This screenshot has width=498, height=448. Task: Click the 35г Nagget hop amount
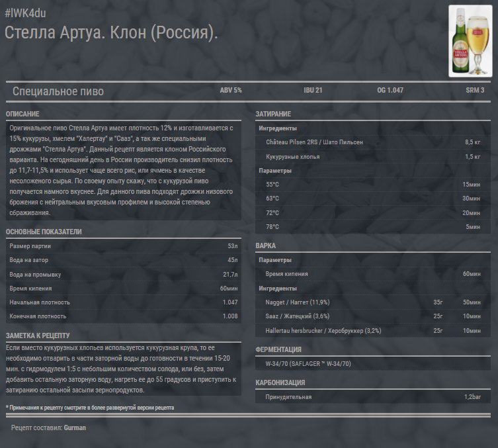pyautogui.click(x=438, y=302)
